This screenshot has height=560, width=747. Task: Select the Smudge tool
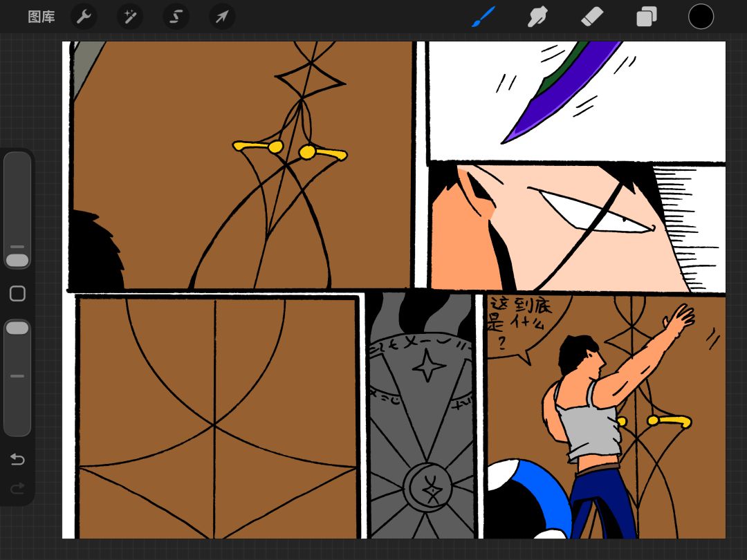(537, 17)
